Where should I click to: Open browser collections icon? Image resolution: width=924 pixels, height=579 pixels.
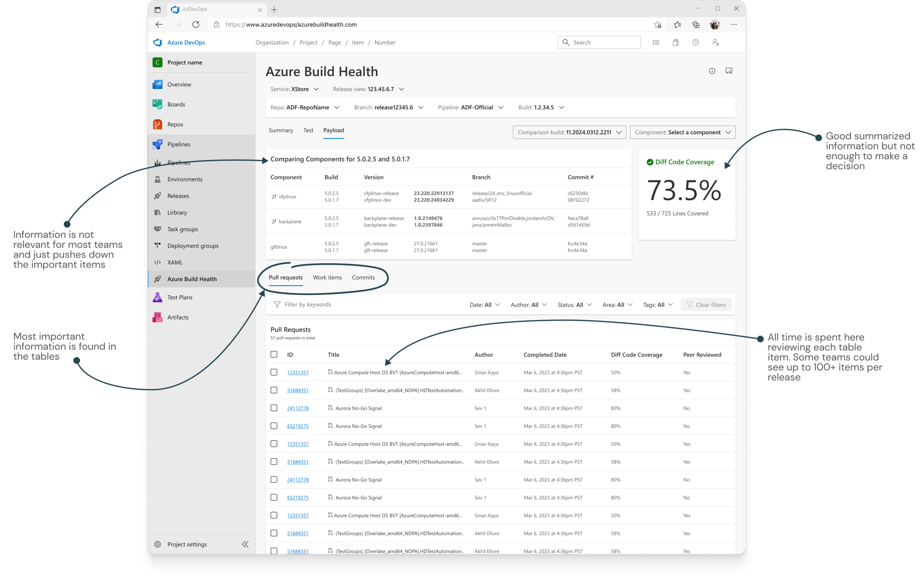[696, 25]
